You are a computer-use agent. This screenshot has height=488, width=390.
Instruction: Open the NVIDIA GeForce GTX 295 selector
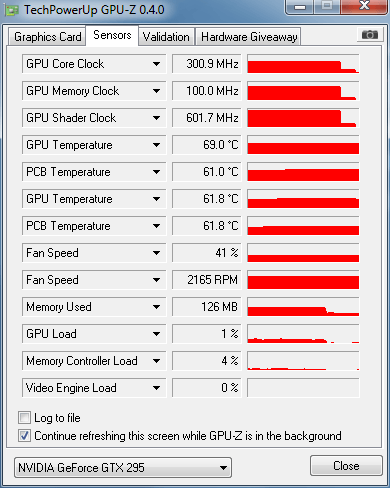pyautogui.click(x=123, y=468)
